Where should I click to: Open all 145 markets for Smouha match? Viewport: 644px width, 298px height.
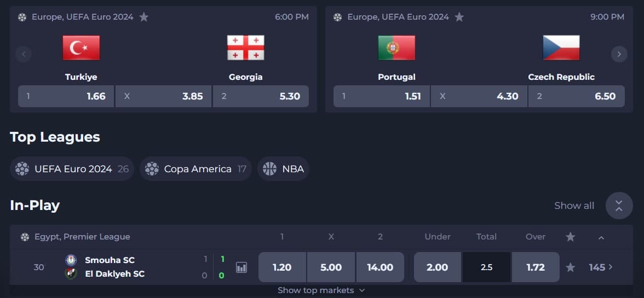(x=600, y=267)
